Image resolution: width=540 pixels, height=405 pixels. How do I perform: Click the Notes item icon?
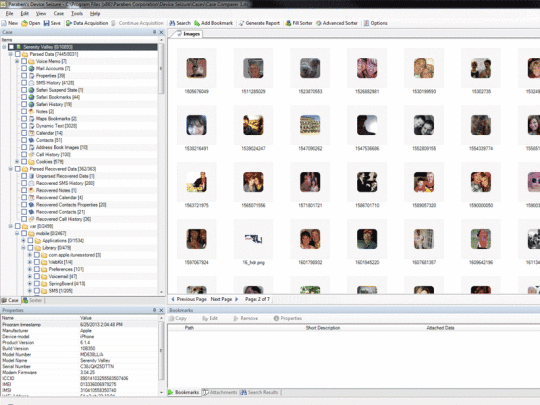pyautogui.click(x=31, y=112)
